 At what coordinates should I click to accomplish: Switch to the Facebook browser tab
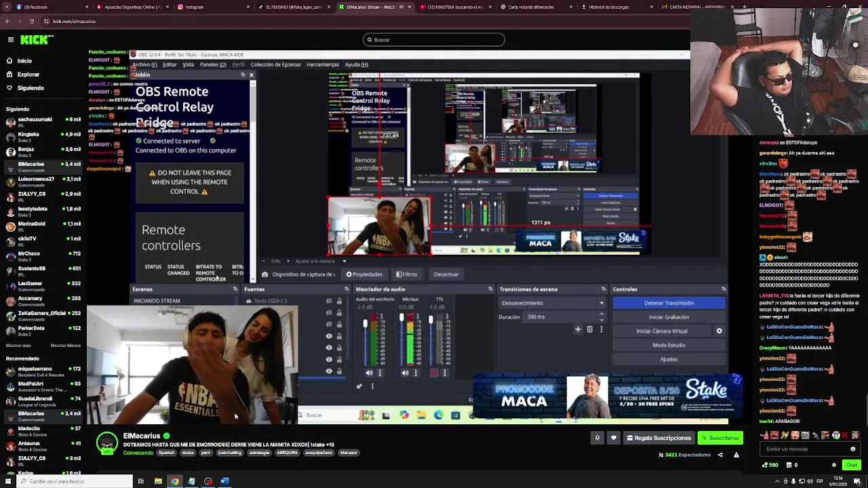tap(51, 7)
